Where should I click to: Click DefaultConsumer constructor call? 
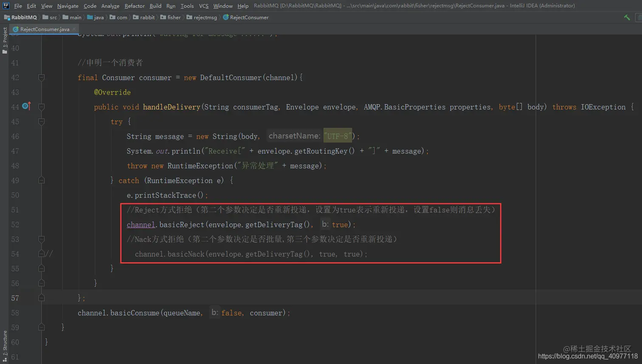click(x=231, y=78)
